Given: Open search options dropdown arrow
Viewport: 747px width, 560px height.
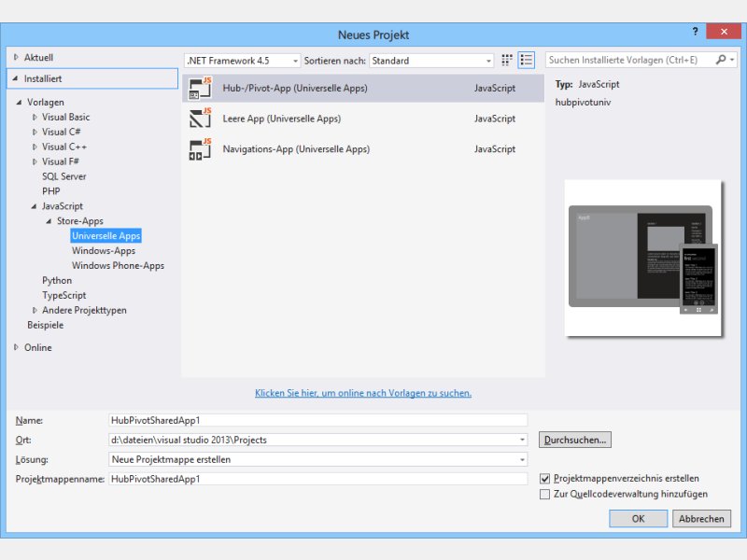Looking at the screenshot, I should pos(732,60).
